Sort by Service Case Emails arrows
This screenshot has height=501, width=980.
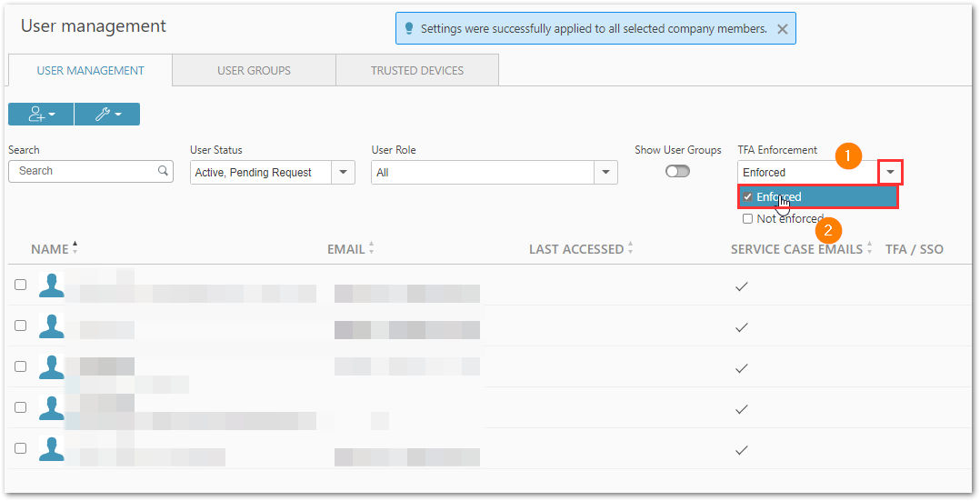869,248
